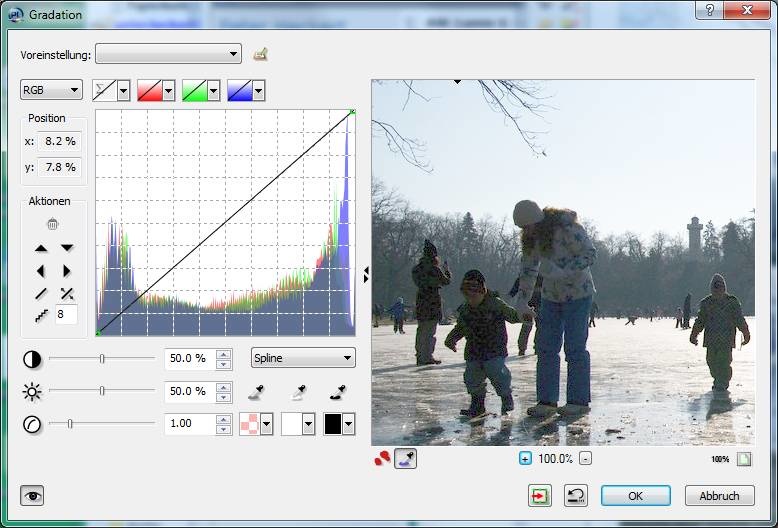Toggle the 100% page view icon
The image size is (778, 528).
tap(741, 459)
